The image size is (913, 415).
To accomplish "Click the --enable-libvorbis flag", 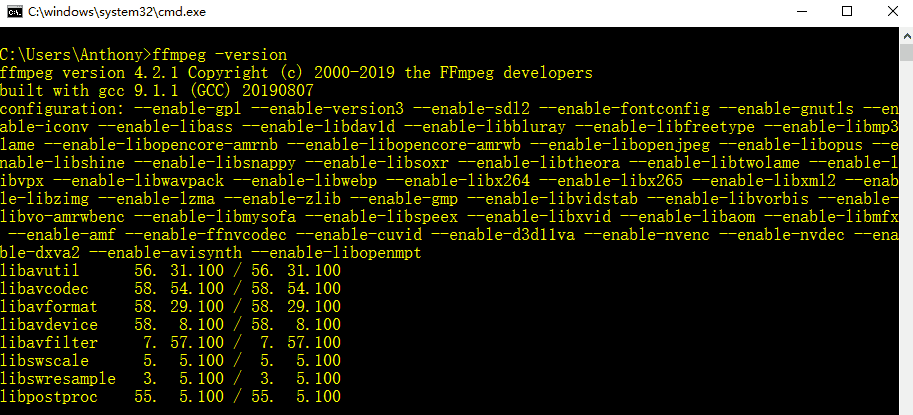I will click(x=728, y=199).
